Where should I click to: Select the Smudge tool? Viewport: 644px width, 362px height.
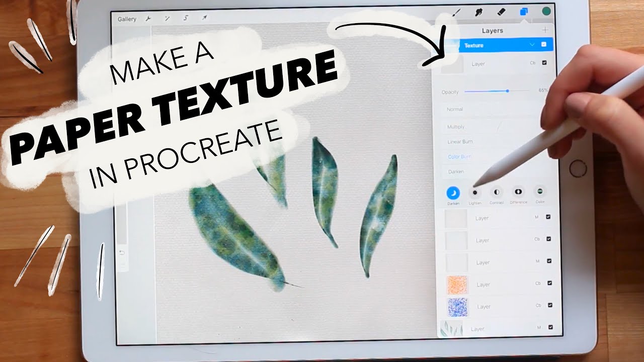(478, 12)
